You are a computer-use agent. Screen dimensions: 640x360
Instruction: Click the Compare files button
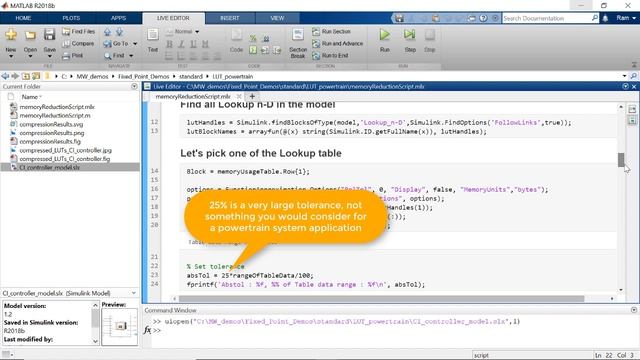[78, 43]
